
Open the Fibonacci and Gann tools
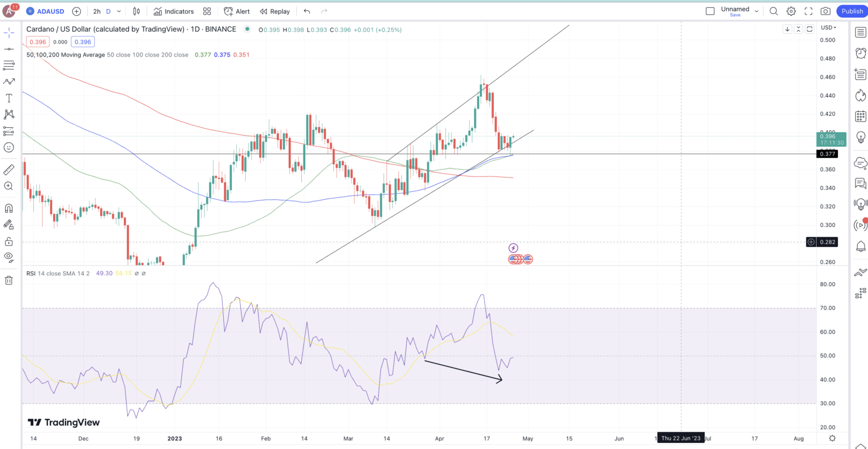pyautogui.click(x=9, y=66)
